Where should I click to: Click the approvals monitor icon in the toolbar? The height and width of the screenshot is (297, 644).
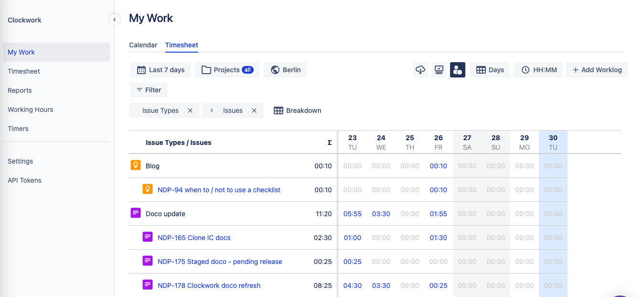point(439,70)
